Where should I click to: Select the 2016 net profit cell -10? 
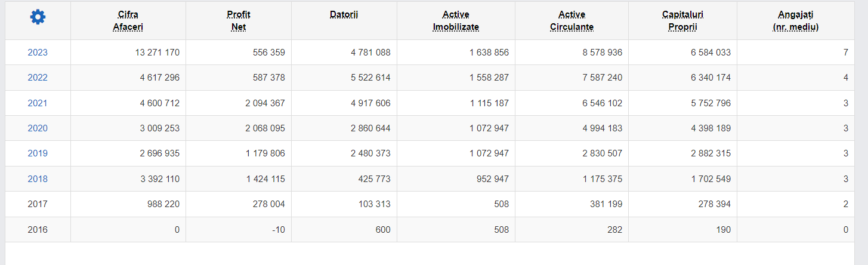pyautogui.click(x=277, y=230)
